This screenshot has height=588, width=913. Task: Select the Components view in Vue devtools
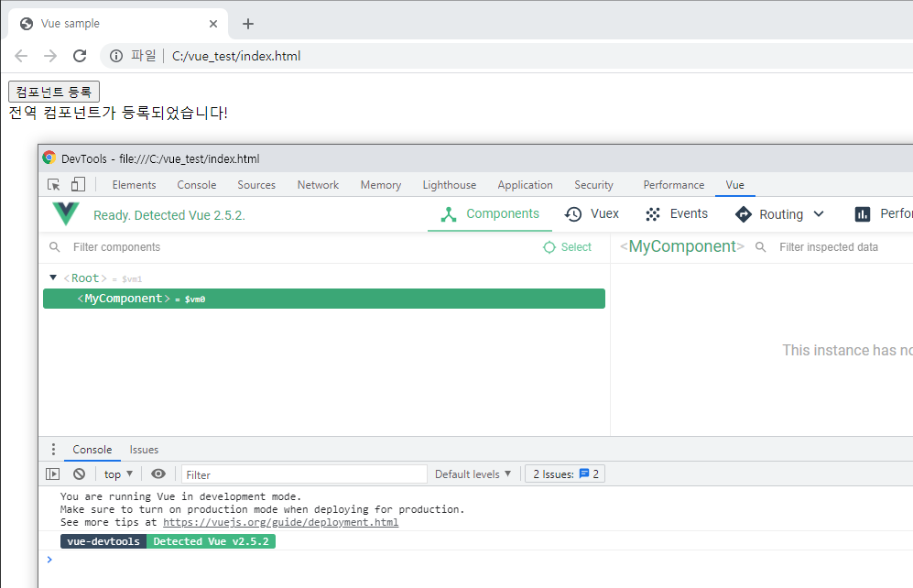(x=490, y=214)
